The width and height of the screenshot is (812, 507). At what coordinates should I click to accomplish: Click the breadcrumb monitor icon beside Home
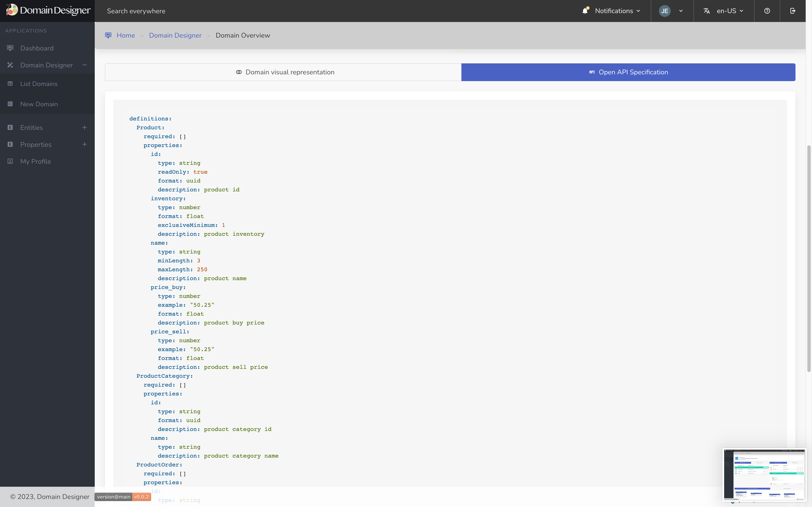[x=108, y=35]
